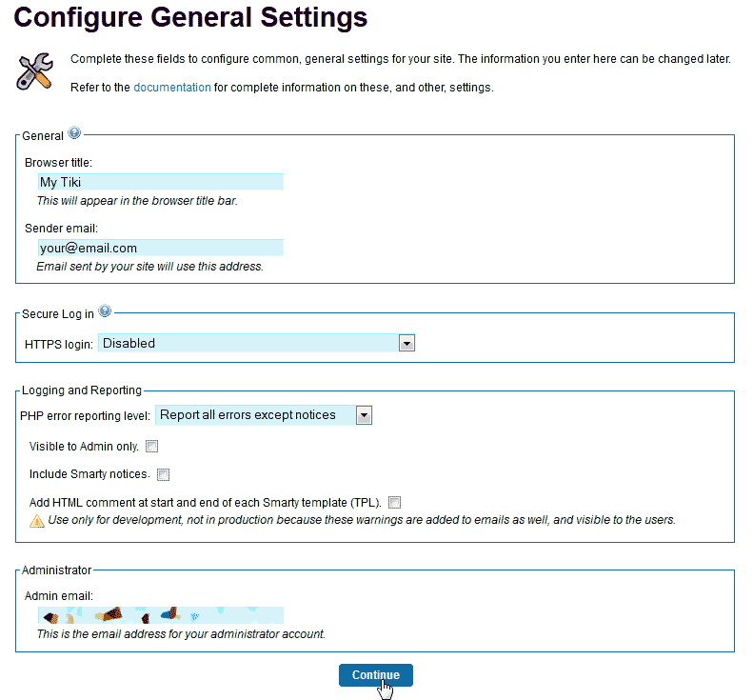Click the wrench and screwdriver settings icon
Viewport: 753px width, 700px height.
(x=37, y=71)
